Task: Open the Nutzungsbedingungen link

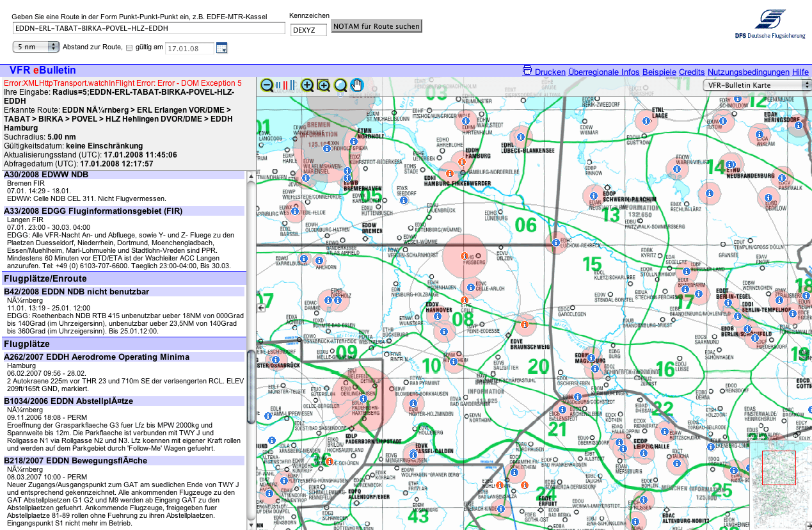Action: point(749,72)
